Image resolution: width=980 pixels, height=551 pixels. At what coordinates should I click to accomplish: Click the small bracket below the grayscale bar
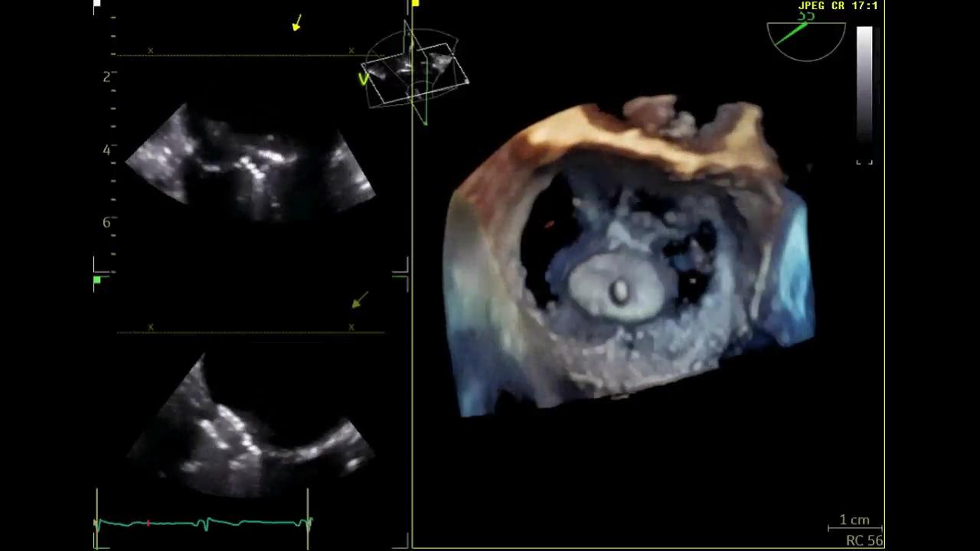pyautogui.click(x=864, y=162)
